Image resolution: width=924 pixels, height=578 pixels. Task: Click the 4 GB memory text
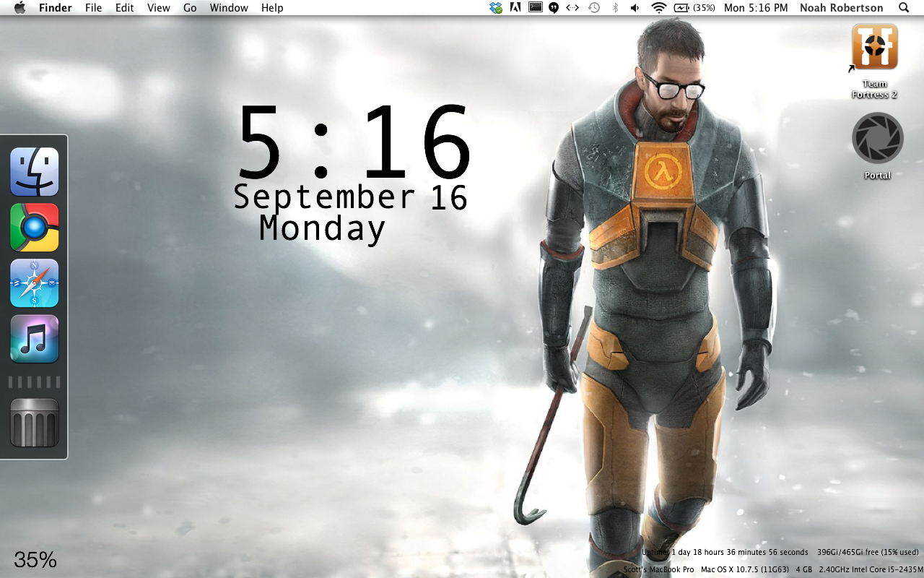click(x=803, y=570)
